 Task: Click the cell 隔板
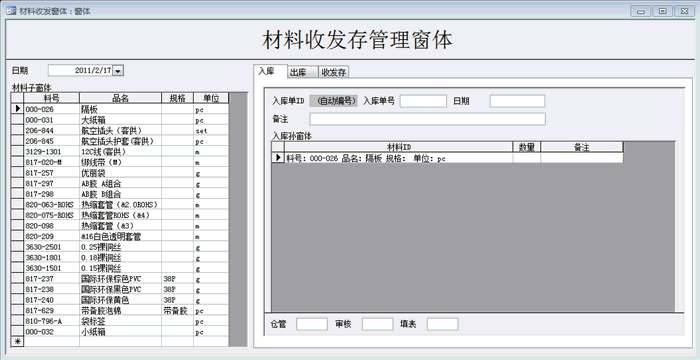121,109
